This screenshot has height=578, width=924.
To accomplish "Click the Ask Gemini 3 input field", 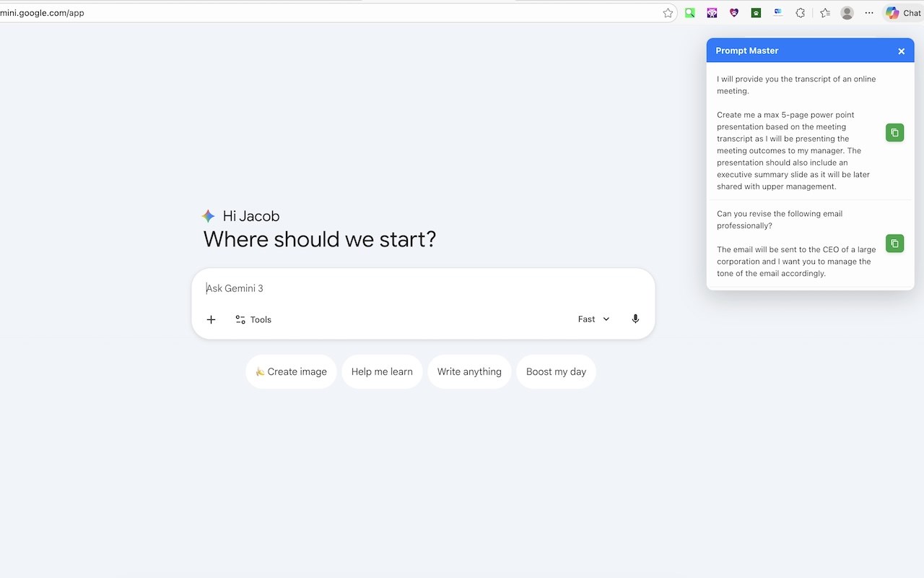I will click(x=404, y=288).
